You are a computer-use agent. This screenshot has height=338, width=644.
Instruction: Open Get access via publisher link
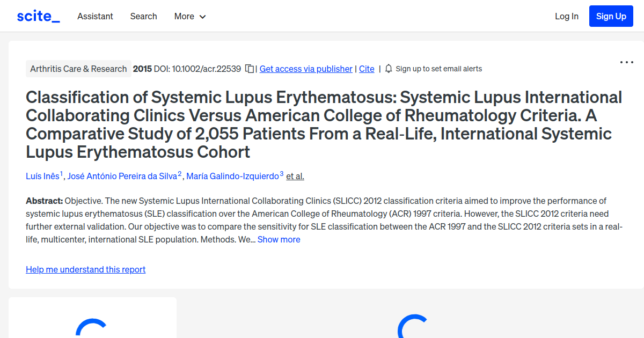(305, 69)
